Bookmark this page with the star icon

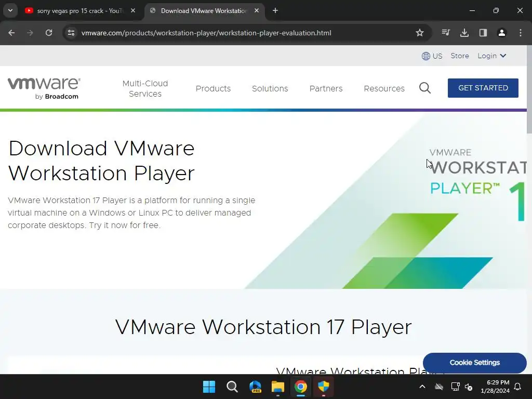tap(420, 33)
